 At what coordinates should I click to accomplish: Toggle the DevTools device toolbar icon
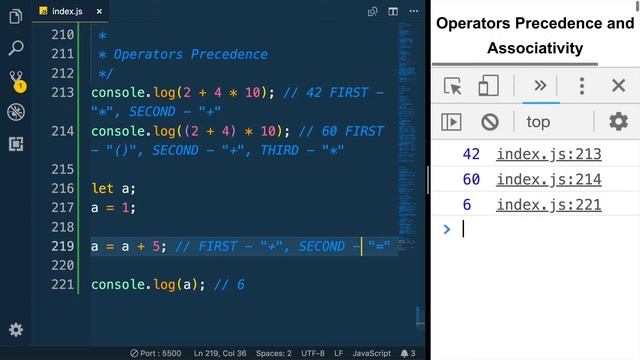coord(488,86)
